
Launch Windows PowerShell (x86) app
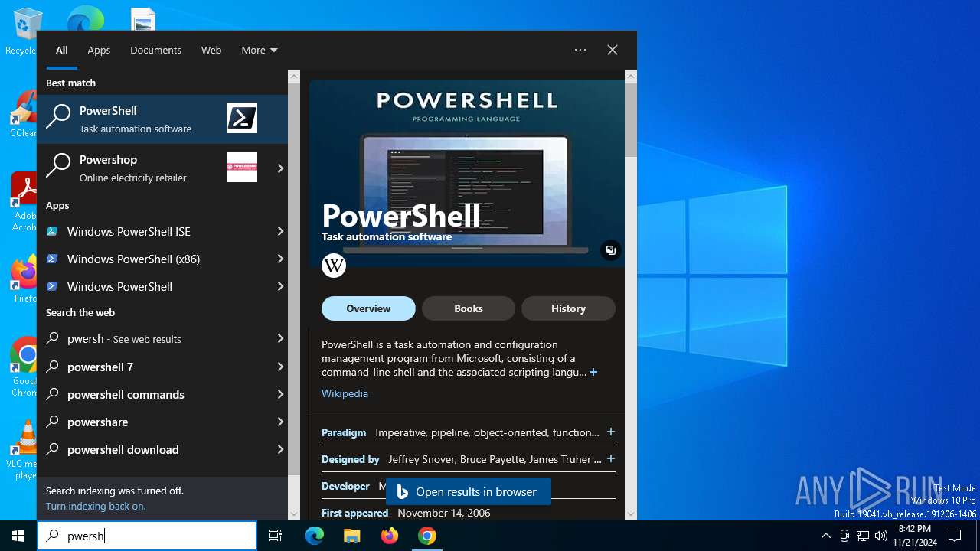(x=155, y=259)
